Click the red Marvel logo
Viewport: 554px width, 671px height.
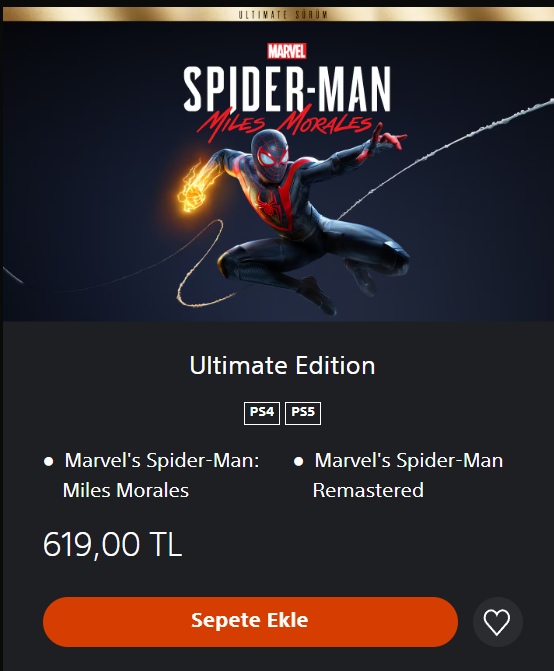pos(287,51)
